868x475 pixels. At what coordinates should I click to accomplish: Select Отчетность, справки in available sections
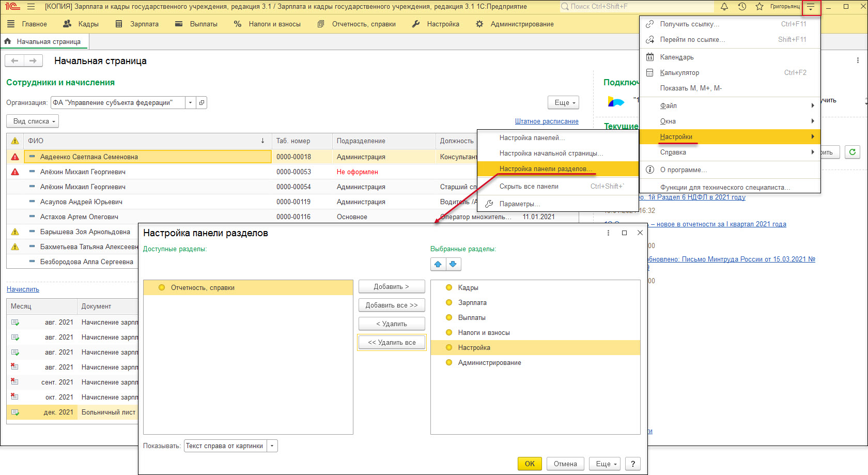click(x=248, y=287)
